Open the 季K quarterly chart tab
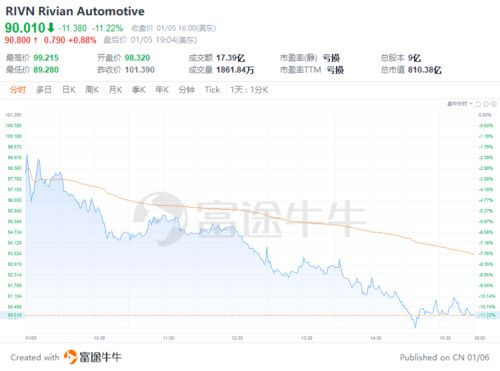 coord(139,90)
